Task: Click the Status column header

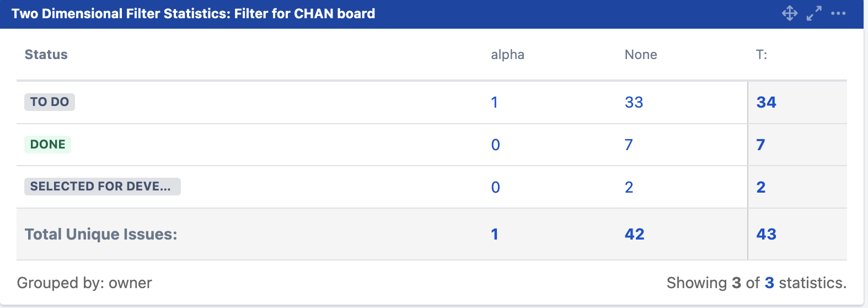Action: pos(46,55)
